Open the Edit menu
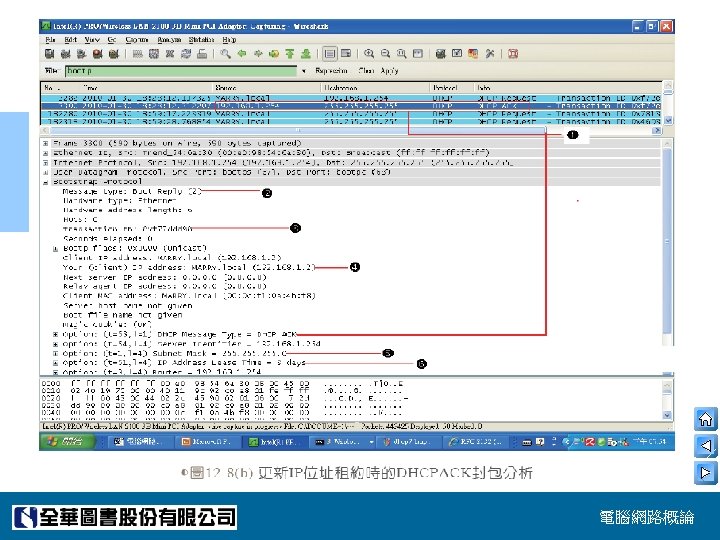The image size is (720, 540). pyautogui.click(x=70, y=40)
